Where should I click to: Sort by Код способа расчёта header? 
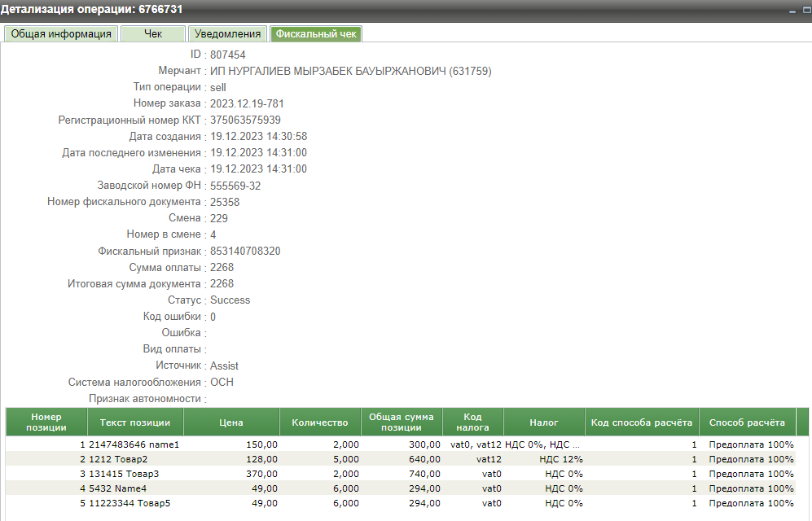click(x=641, y=422)
